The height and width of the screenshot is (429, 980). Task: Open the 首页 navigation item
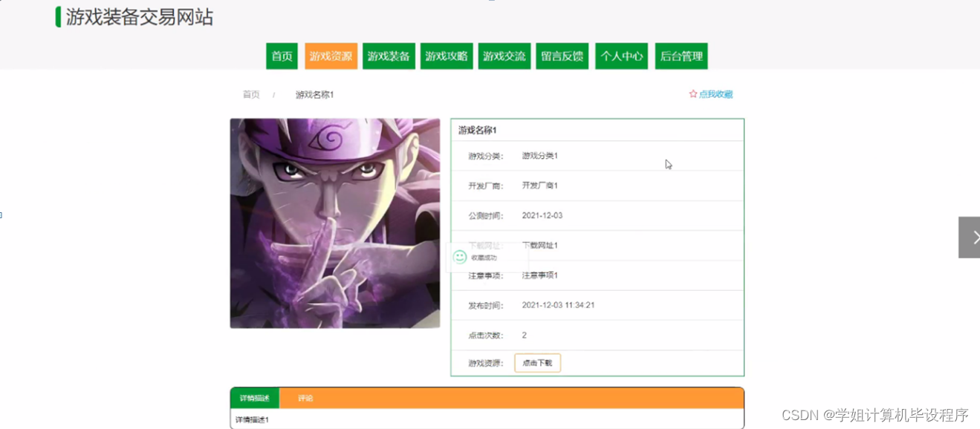coord(282,56)
